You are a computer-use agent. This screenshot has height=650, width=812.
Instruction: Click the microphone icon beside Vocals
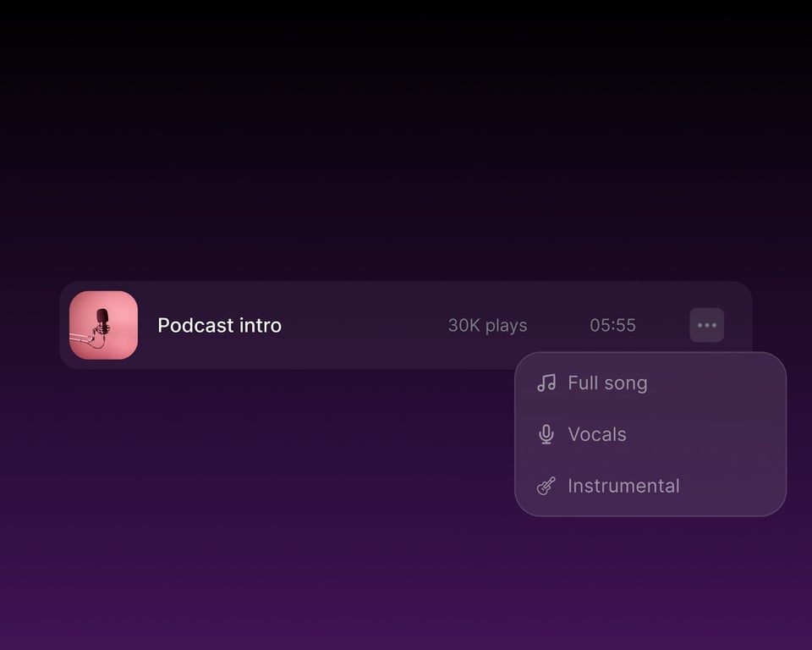pos(546,434)
